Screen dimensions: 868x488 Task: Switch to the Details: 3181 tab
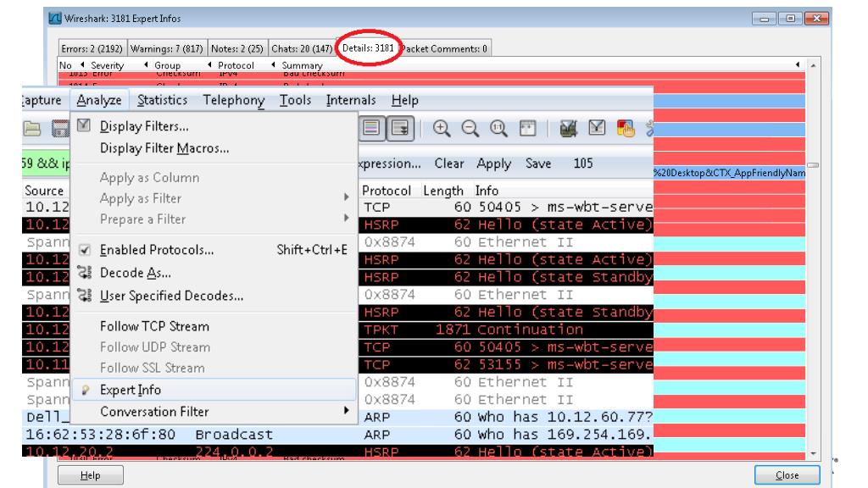tap(368, 48)
